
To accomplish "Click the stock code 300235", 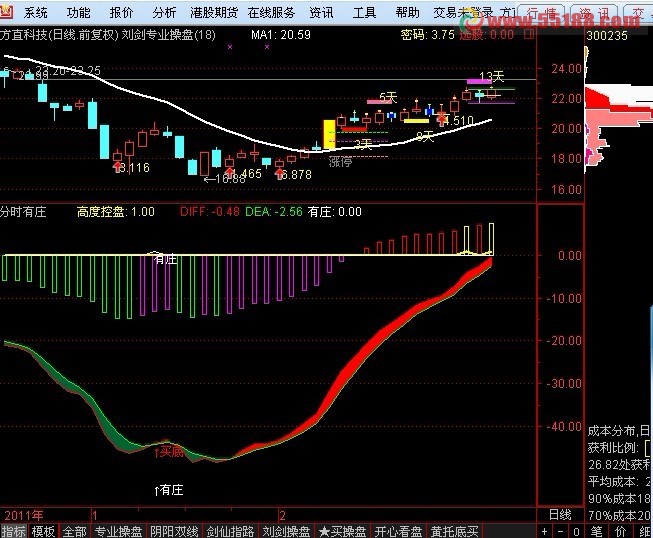I will 607,36.
